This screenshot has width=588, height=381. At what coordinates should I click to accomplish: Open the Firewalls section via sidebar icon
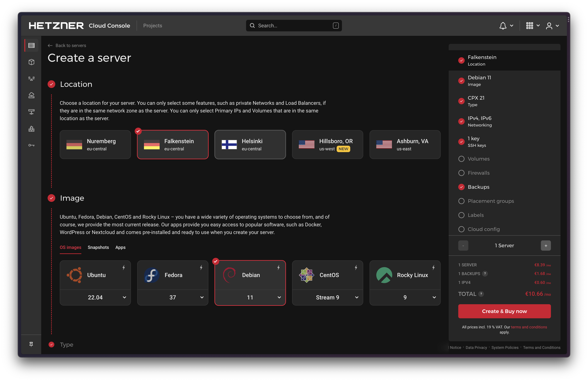coord(31,128)
